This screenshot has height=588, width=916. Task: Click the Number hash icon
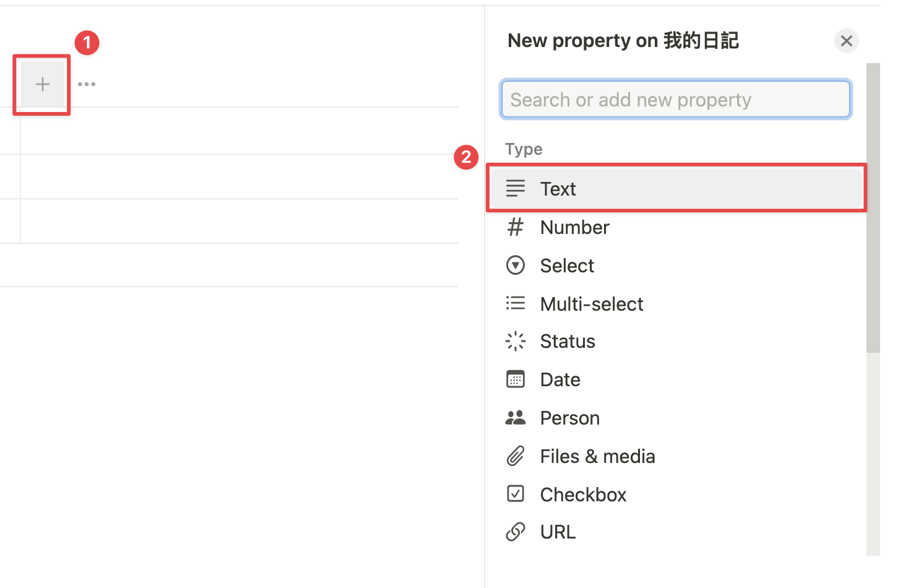coord(516,227)
